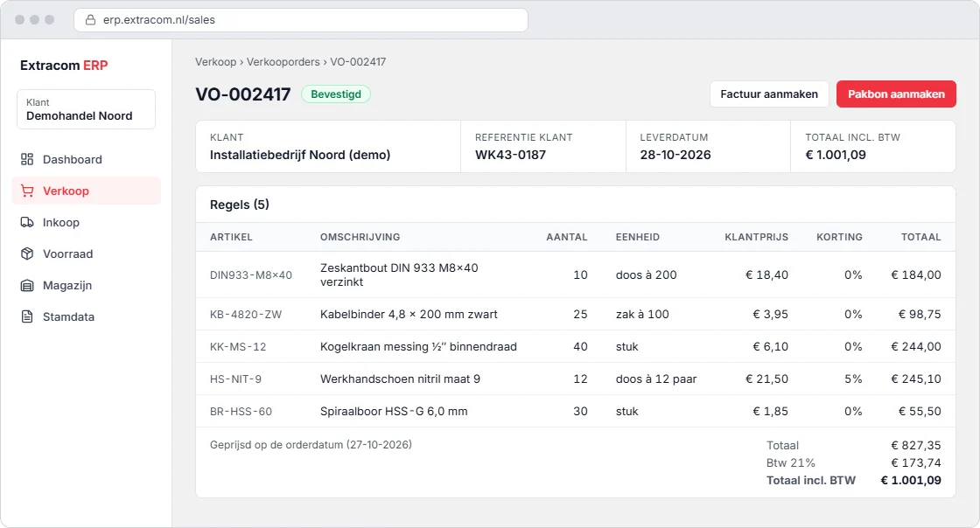The height and width of the screenshot is (528, 980).
Task: Open the Klant Demohandel Noord selector
Action: 87,109
